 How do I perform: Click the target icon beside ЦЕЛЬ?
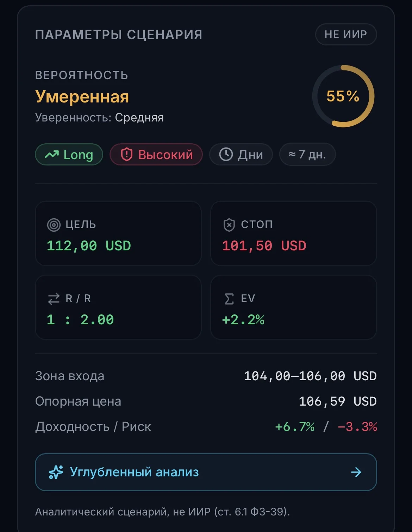[54, 225]
